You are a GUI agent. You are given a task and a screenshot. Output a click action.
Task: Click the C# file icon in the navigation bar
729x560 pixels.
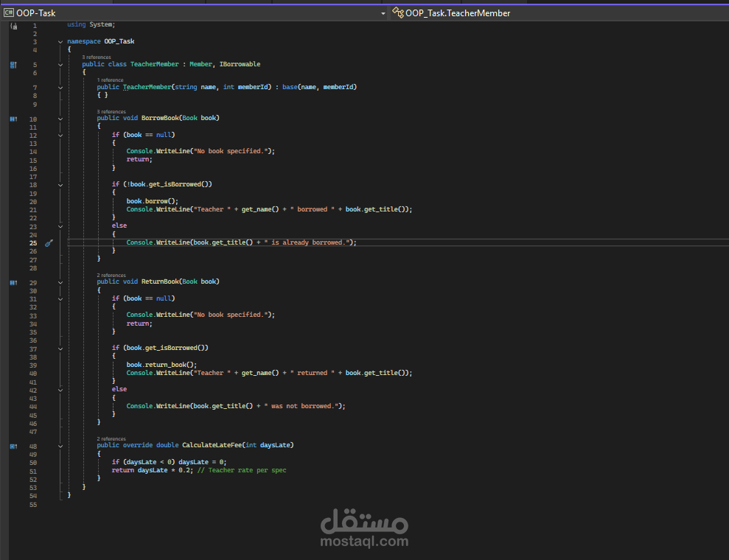click(x=10, y=12)
